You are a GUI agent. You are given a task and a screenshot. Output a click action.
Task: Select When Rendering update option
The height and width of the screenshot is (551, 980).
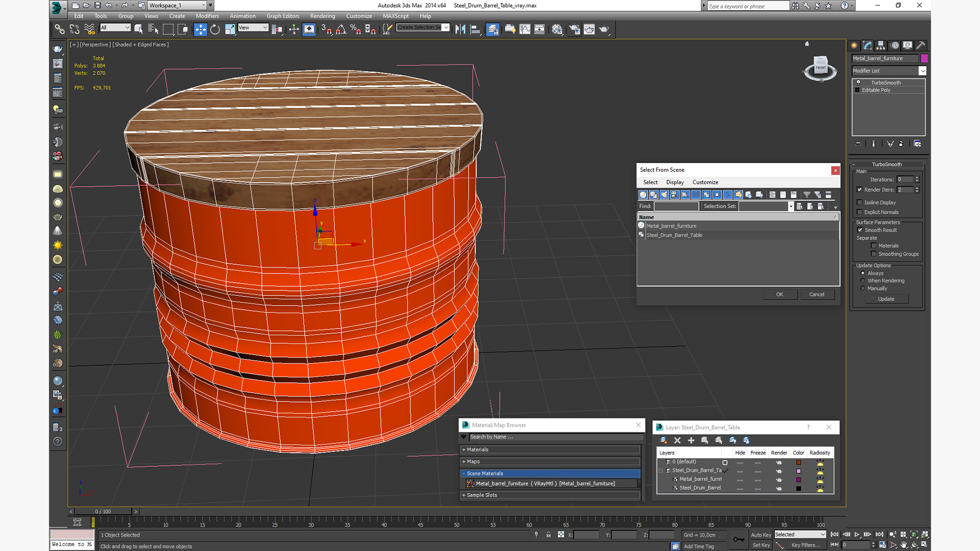pos(863,281)
